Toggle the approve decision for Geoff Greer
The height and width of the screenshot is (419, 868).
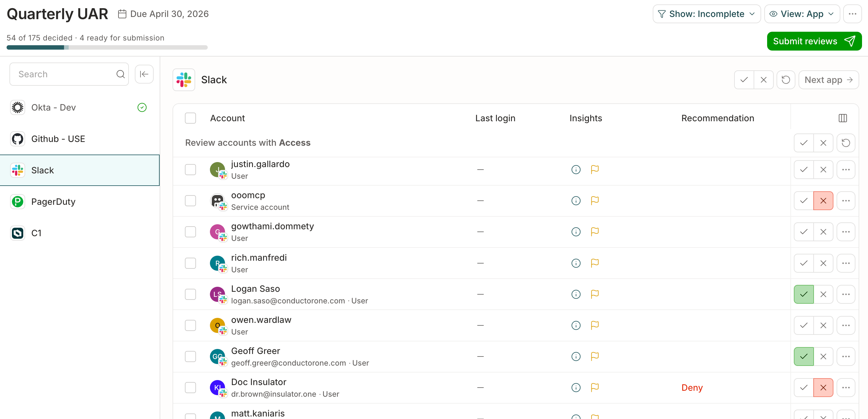click(804, 356)
